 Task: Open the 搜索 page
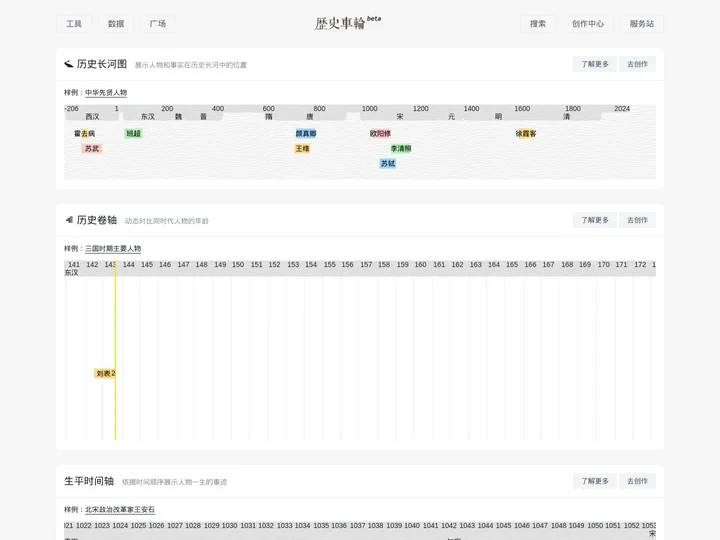(538, 24)
